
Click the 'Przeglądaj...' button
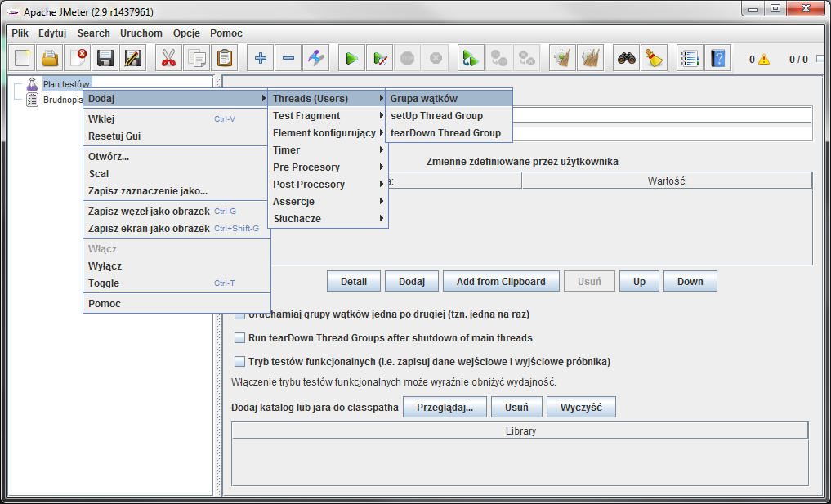pos(445,408)
